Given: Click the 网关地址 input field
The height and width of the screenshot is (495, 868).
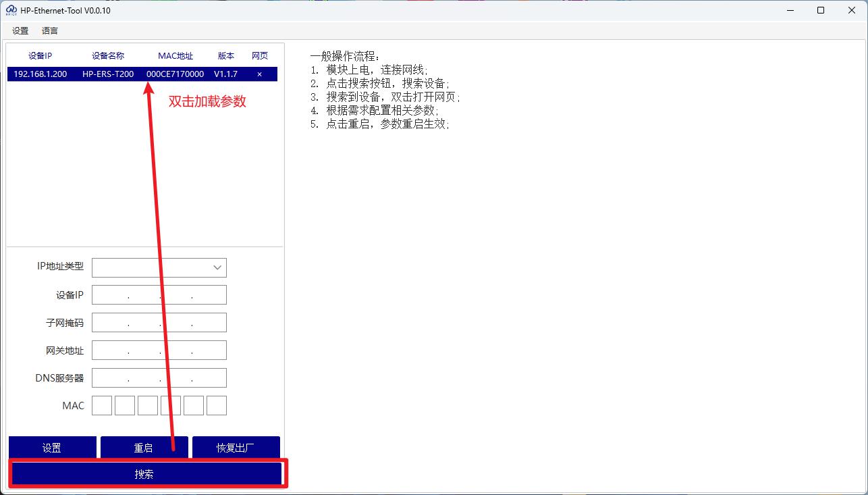Looking at the screenshot, I should coord(159,350).
